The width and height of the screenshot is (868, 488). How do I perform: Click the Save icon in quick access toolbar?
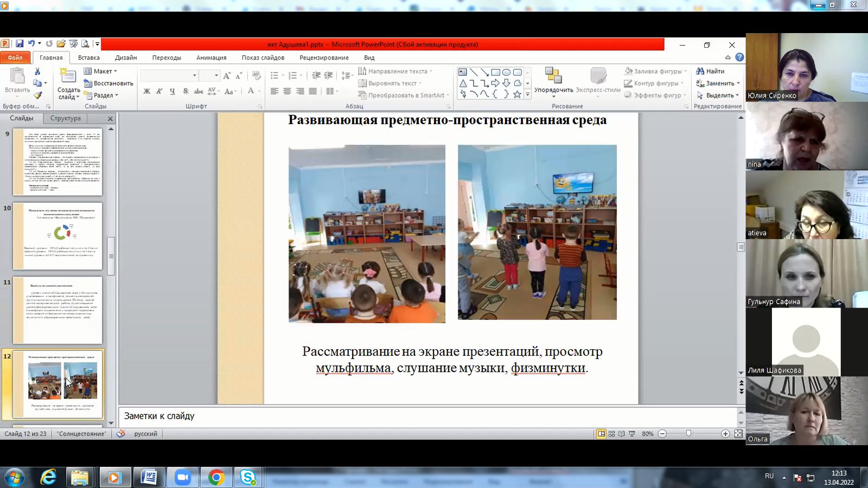20,44
